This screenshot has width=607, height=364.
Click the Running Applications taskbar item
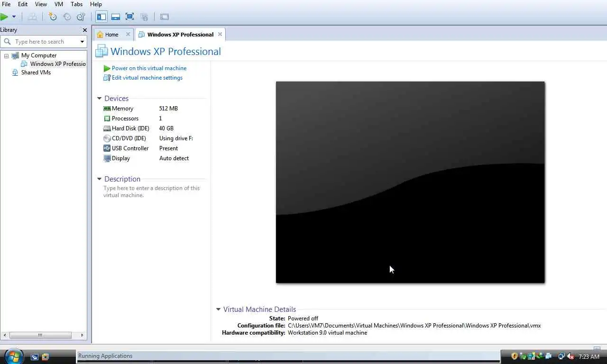click(288, 356)
